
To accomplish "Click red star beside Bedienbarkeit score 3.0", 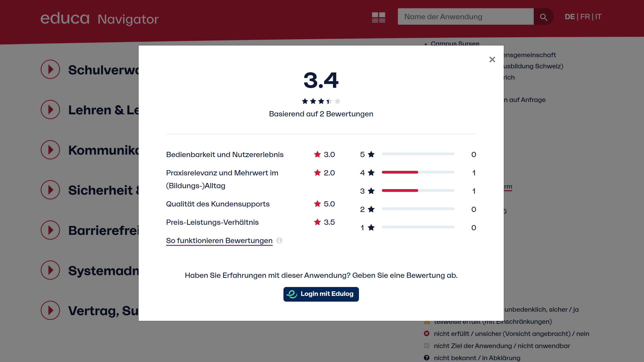I will pyautogui.click(x=317, y=154).
